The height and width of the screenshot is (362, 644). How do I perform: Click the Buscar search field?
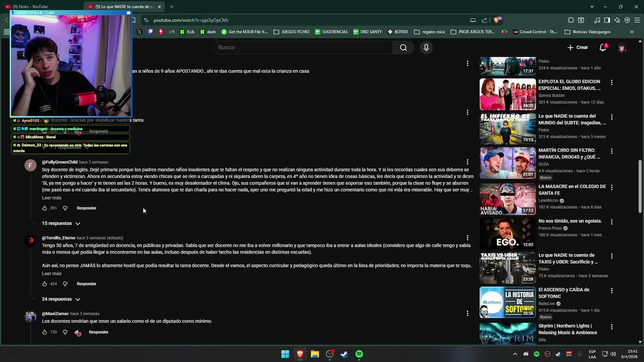303,47
